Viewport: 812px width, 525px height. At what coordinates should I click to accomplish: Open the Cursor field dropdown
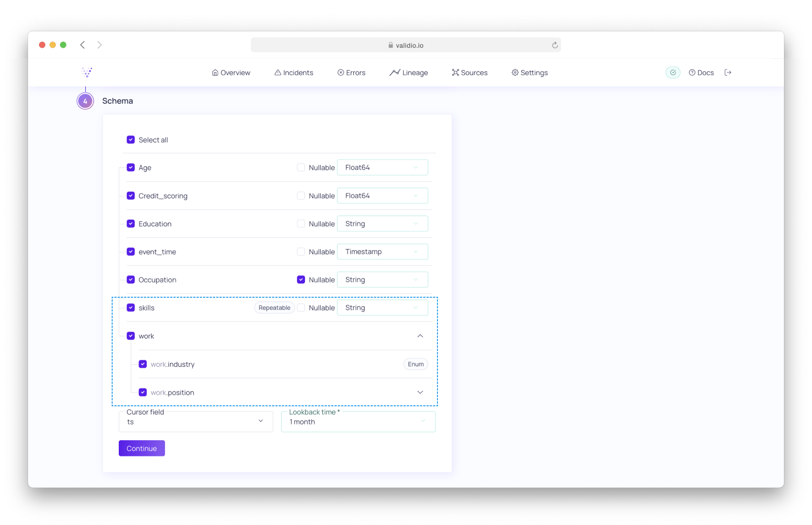[x=196, y=422]
